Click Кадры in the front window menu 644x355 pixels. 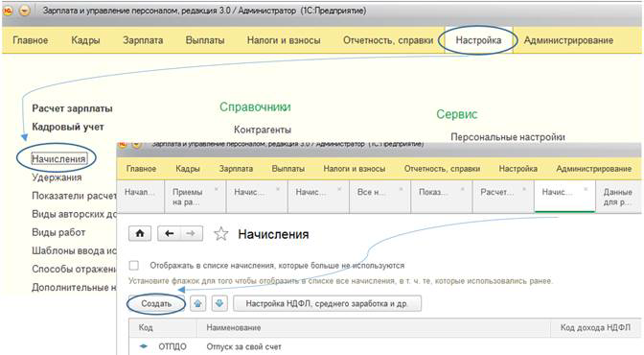point(188,169)
